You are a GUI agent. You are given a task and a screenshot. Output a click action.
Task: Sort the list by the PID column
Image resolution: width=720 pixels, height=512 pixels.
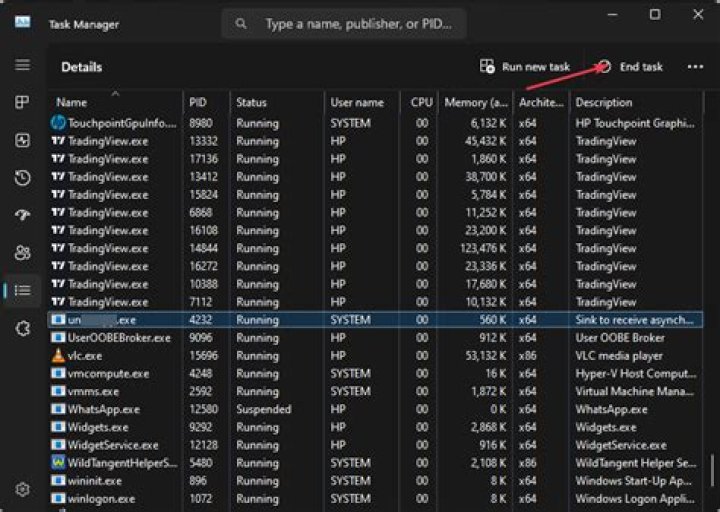(x=198, y=102)
